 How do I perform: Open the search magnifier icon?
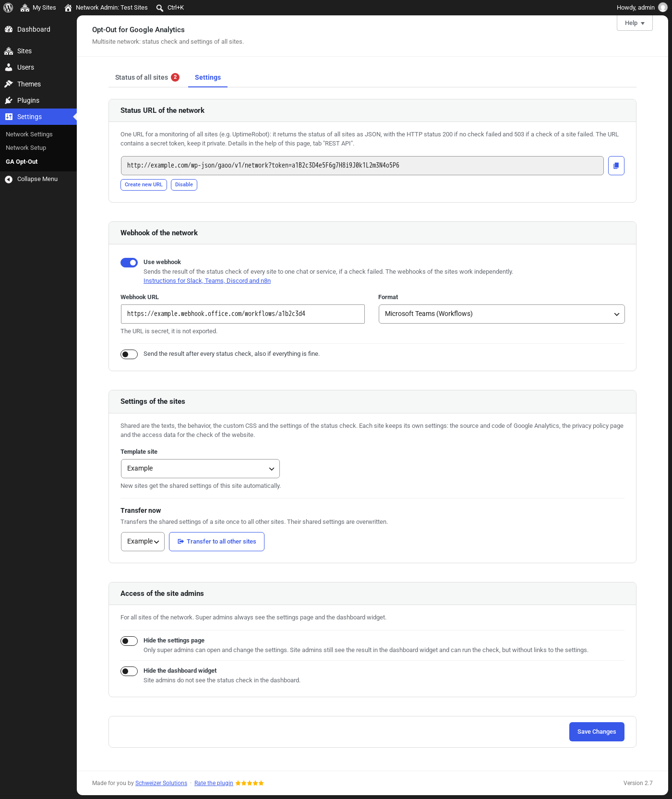(x=160, y=8)
